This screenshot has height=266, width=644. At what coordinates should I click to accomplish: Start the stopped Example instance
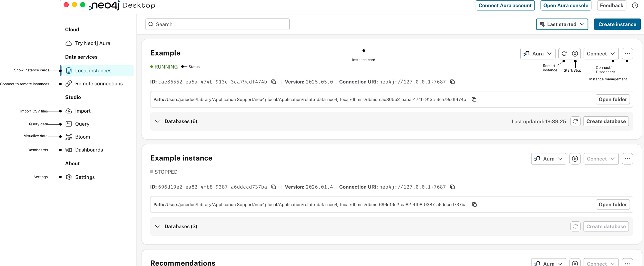575,159
